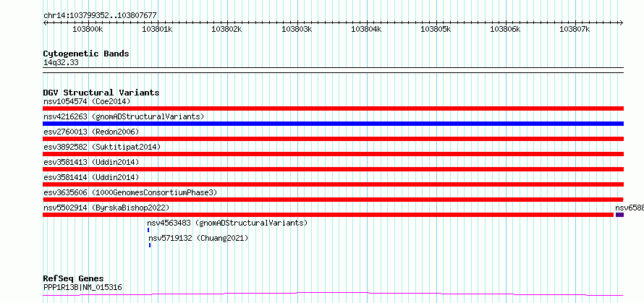
Task: Click the truncated nsv6588 variant label
Action: click(x=630, y=208)
